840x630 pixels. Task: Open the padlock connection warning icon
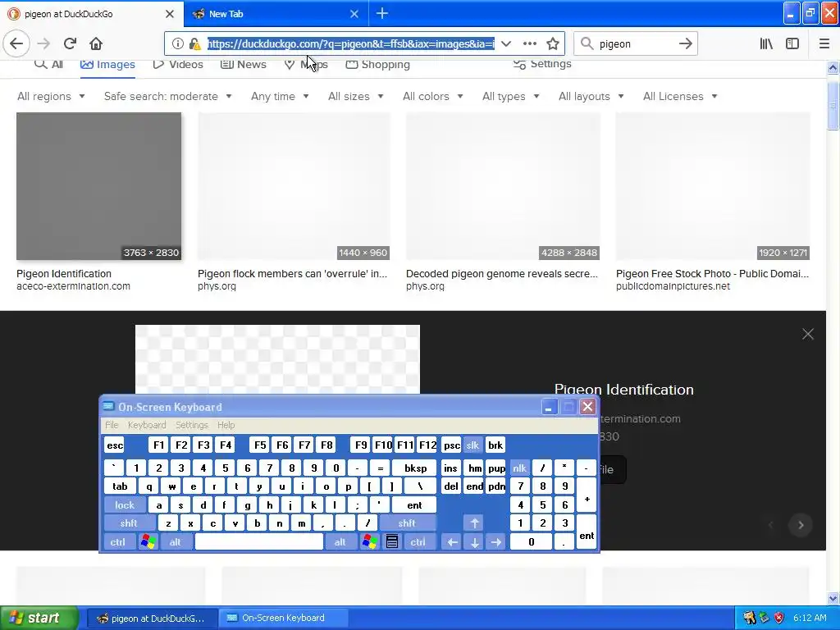click(x=195, y=44)
